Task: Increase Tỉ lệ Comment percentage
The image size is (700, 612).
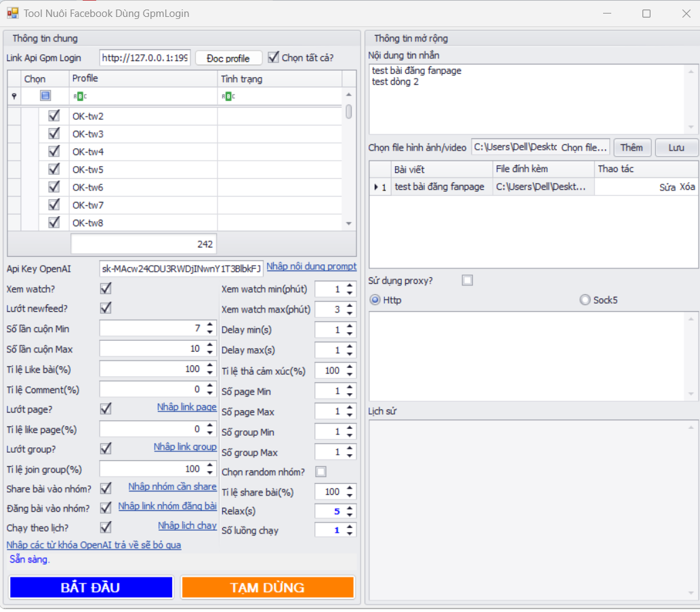Action: pyautogui.click(x=210, y=386)
